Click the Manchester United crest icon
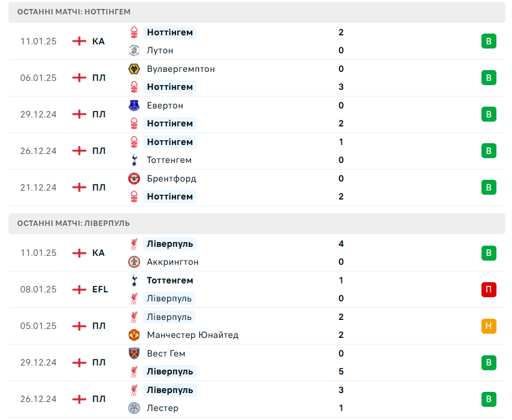This screenshot has width=512, height=420. click(x=134, y=335)
